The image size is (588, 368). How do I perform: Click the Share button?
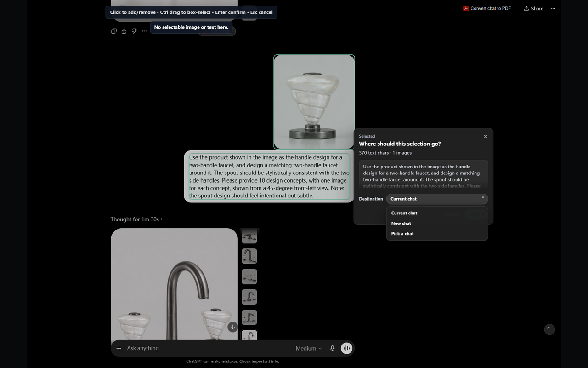click(533, 8)
